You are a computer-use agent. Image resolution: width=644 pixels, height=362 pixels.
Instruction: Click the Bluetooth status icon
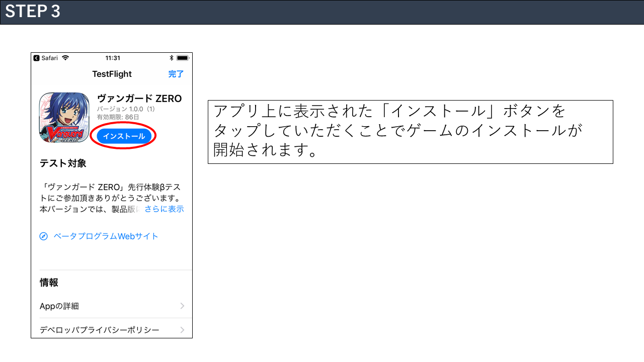(x=171, y=58)
